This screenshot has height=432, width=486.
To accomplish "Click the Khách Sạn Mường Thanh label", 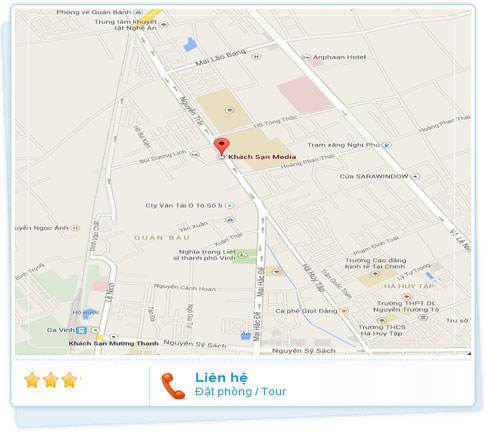I will (114, 343).
